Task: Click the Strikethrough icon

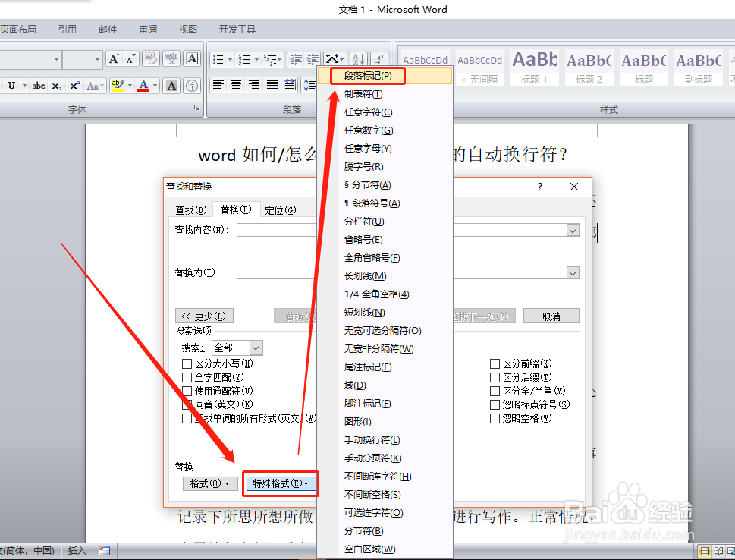Action: click(38, 86)
